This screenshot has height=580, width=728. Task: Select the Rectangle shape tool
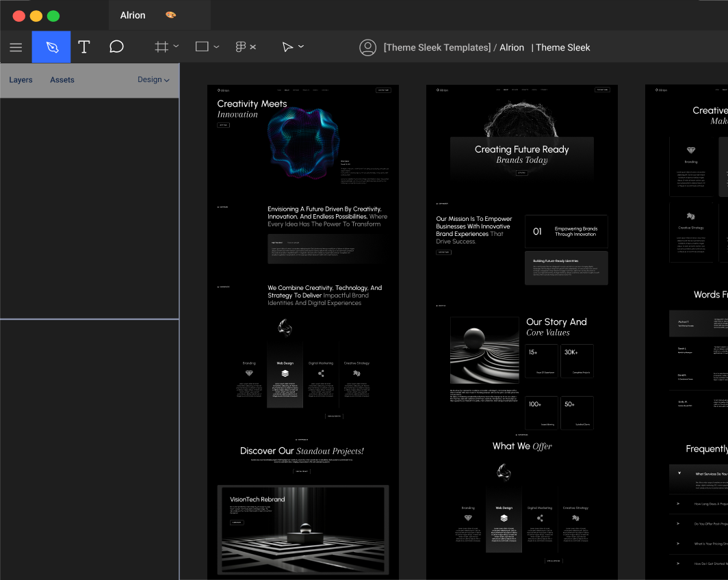[202, 47]
